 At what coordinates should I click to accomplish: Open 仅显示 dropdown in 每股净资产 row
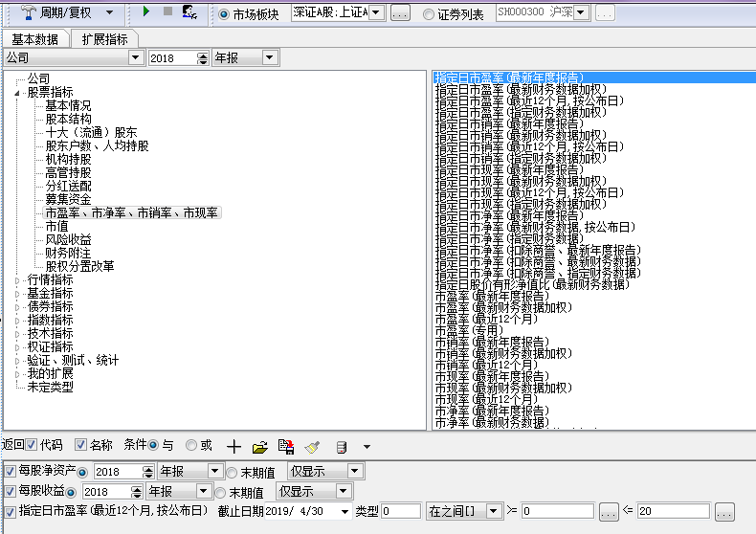(354, 471)
